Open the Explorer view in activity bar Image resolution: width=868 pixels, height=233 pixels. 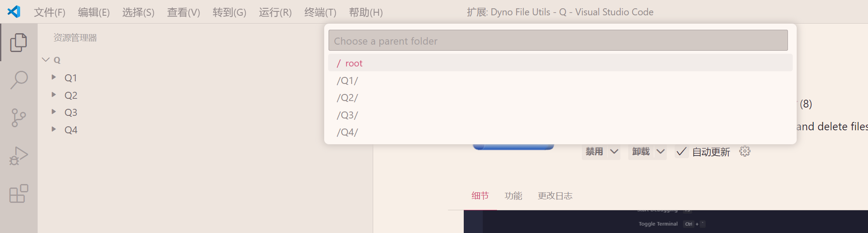(x=18, y=42)
